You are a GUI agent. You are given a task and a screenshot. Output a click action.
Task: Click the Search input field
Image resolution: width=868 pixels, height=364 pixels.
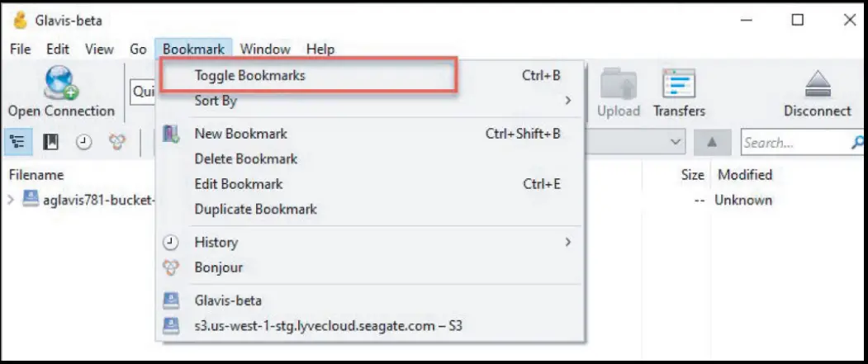click(x=793, y=143)
